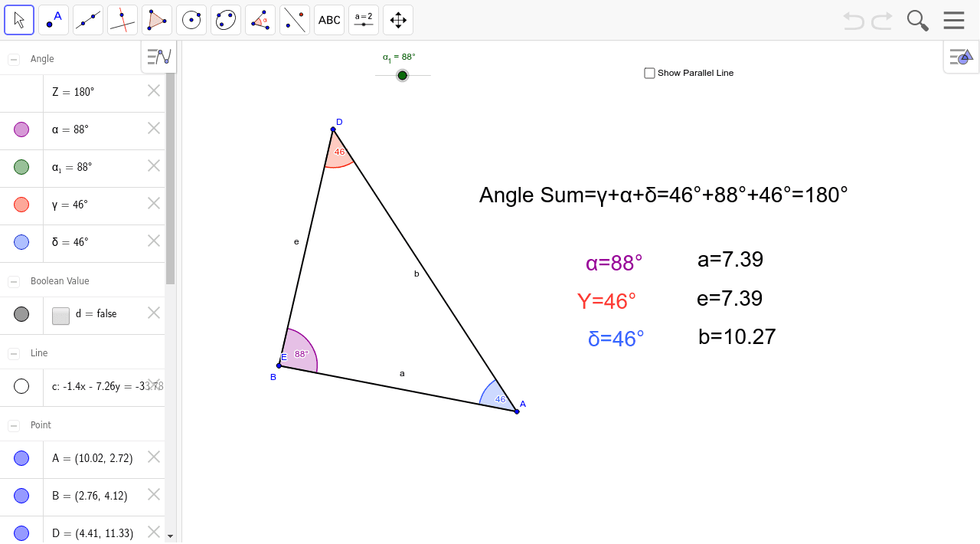980x544 pixels.
Task: Toggle the d = false checkbox in Algebra
Action: pyautogui.click(x=60, y=316)
